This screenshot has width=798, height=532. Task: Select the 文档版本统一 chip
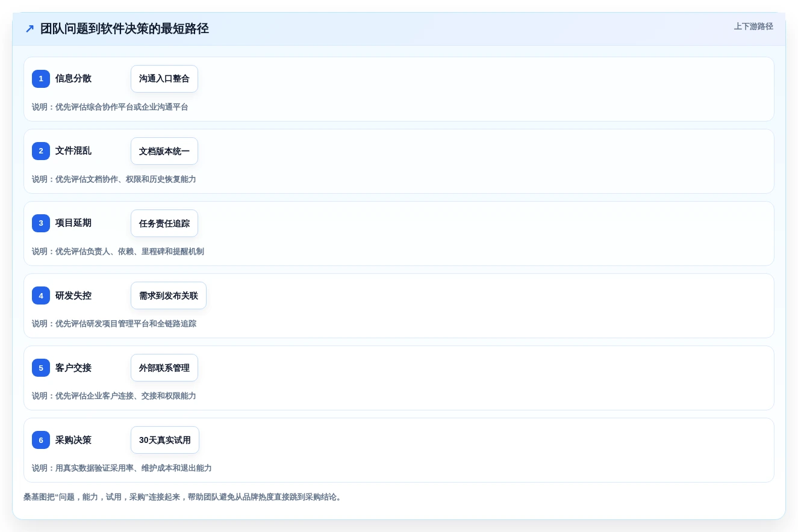pyautogui.click(x=164, y=151)
